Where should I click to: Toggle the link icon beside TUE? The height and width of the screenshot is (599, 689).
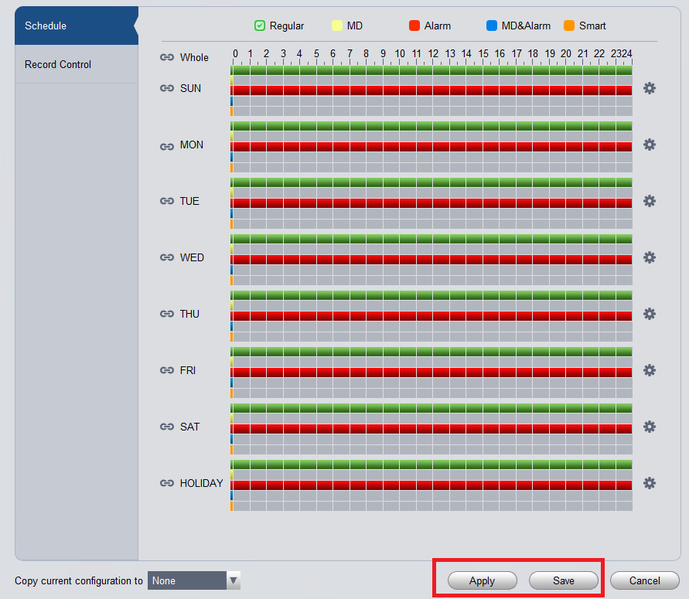(x=167, y=201)
